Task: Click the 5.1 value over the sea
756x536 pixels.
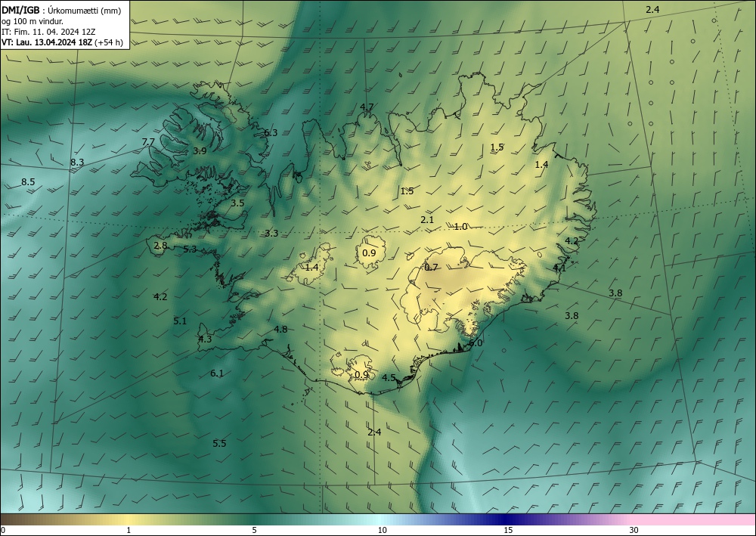Action: (180, 321)
